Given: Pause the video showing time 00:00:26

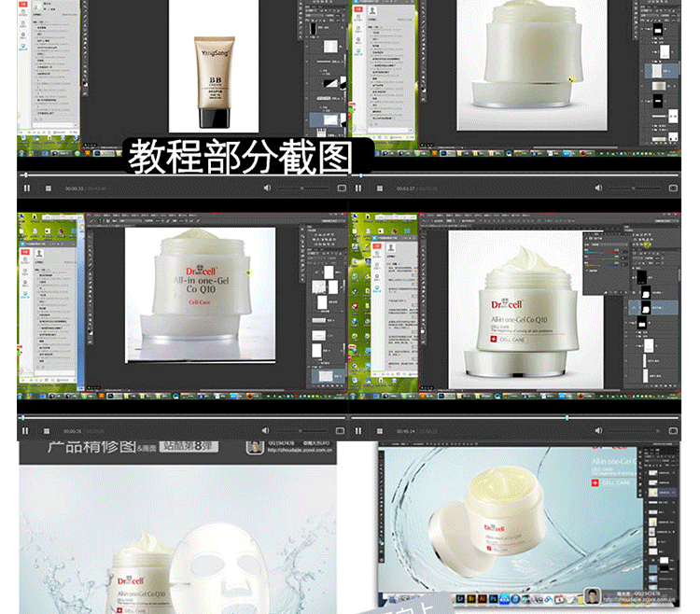Looking at the screenshot, I should pos(25,430).
